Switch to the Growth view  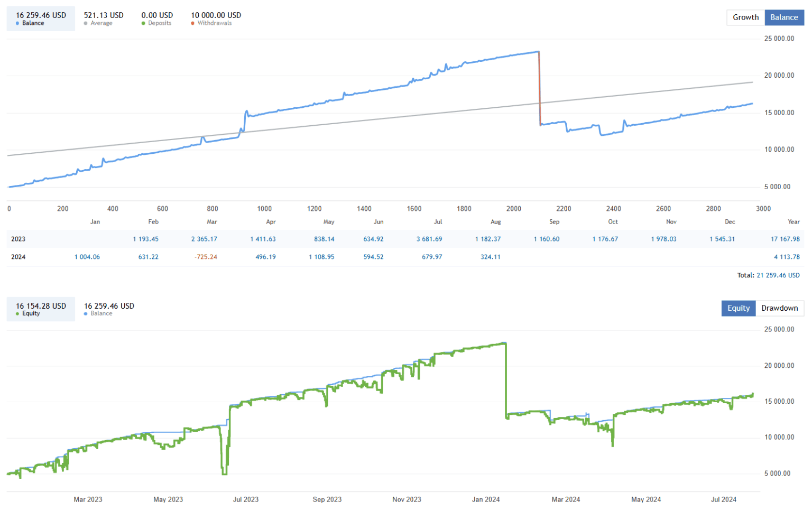pyautogui.click(x=745, y=17)
